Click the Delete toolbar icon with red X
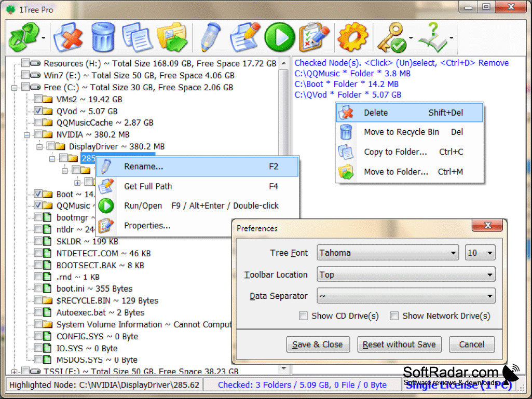 [69, 37]
